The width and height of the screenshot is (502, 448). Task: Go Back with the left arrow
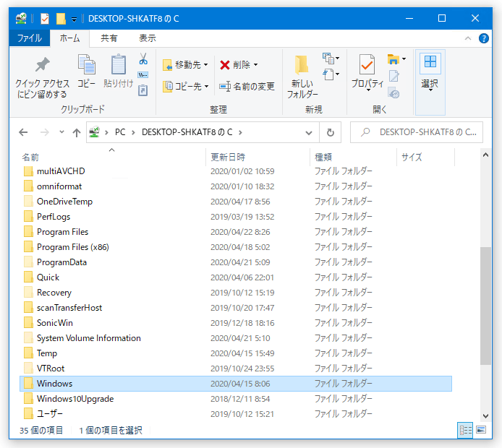(x=23, y=132)
